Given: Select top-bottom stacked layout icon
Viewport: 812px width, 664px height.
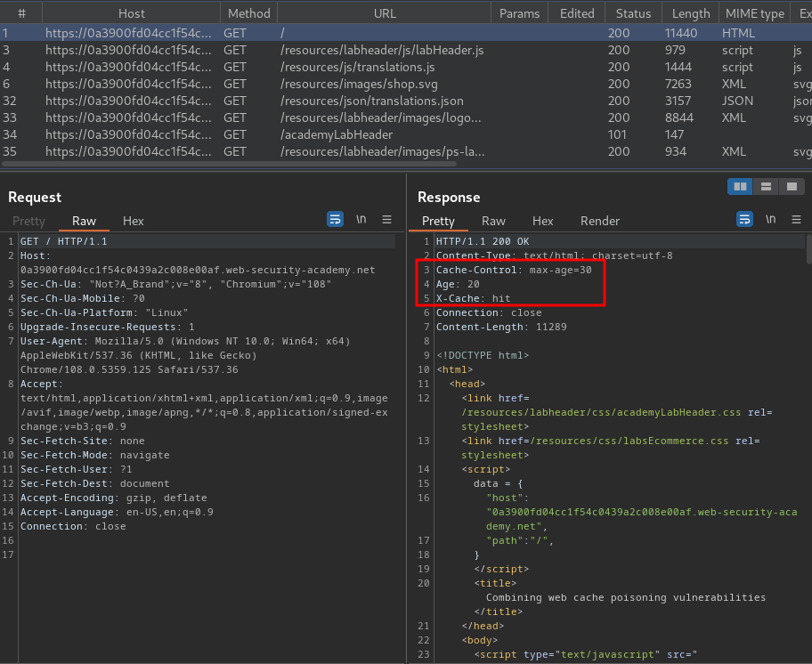Looking at the screenshot, I should pyautogui.click(x=766, y=186).
